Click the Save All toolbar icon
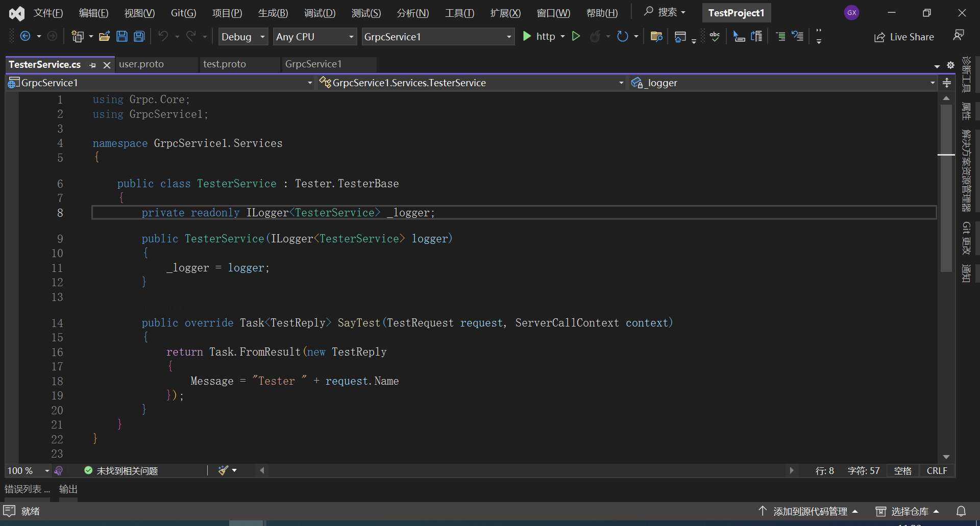The image size is (980, 526). point(139,36)
